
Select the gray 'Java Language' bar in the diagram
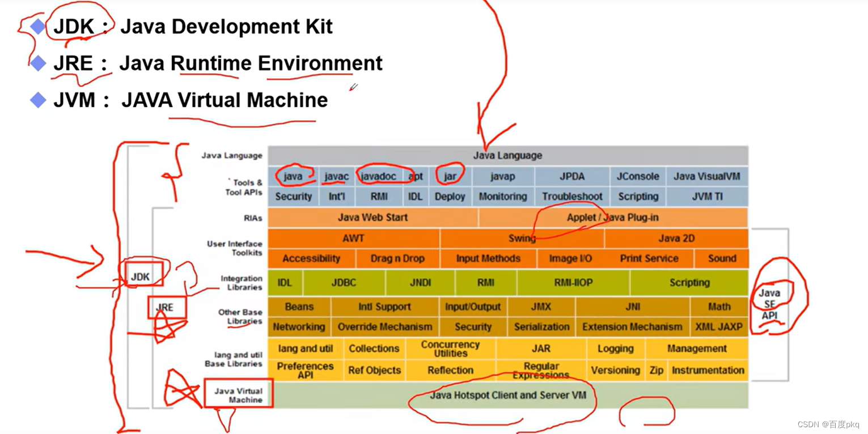(x=507, y=155)
